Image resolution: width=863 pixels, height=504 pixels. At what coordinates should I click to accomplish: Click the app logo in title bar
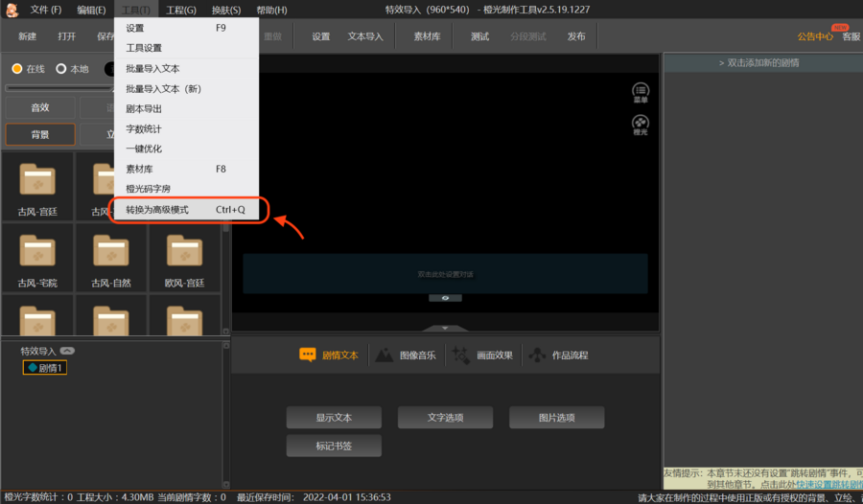point(12,11)
